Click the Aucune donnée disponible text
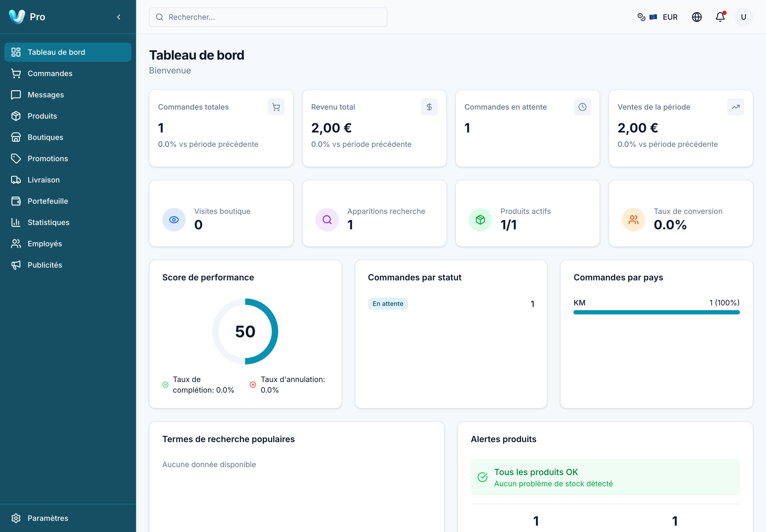The width and height of the screenshot is (766, 532). point(209,464)
